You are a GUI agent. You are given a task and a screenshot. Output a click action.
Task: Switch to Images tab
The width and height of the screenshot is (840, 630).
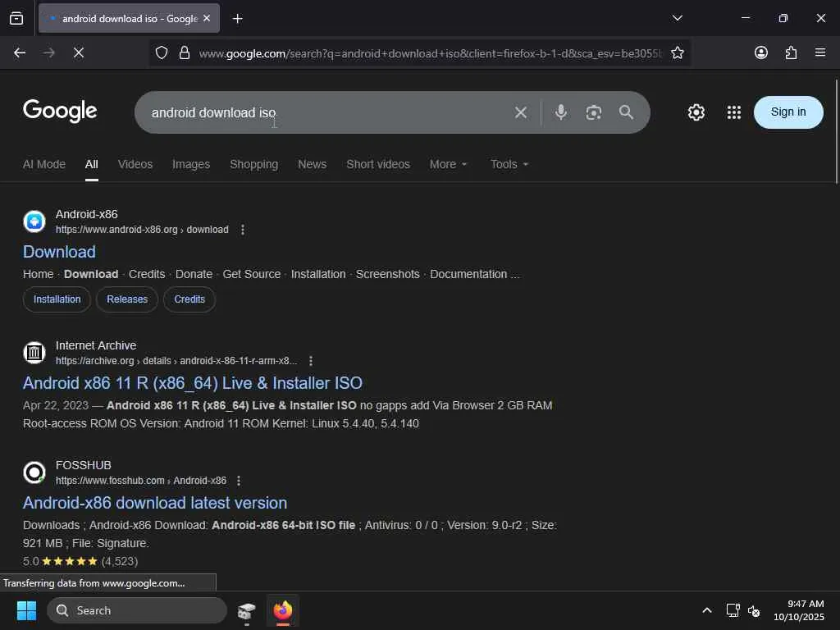190,164
